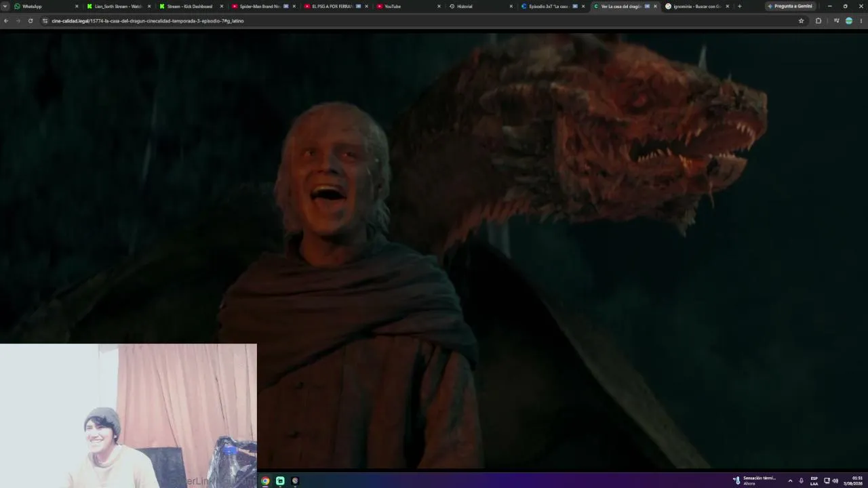This screenshot has width=868, height=488.
Task: Open a new browser tab
Action: coord(739,6)
